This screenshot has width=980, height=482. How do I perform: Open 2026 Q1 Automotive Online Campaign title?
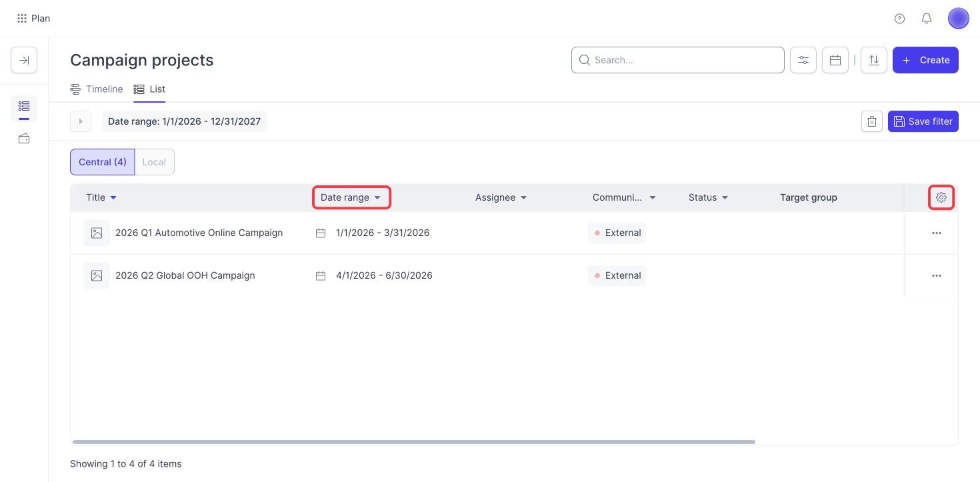click(x=199, y=233)
